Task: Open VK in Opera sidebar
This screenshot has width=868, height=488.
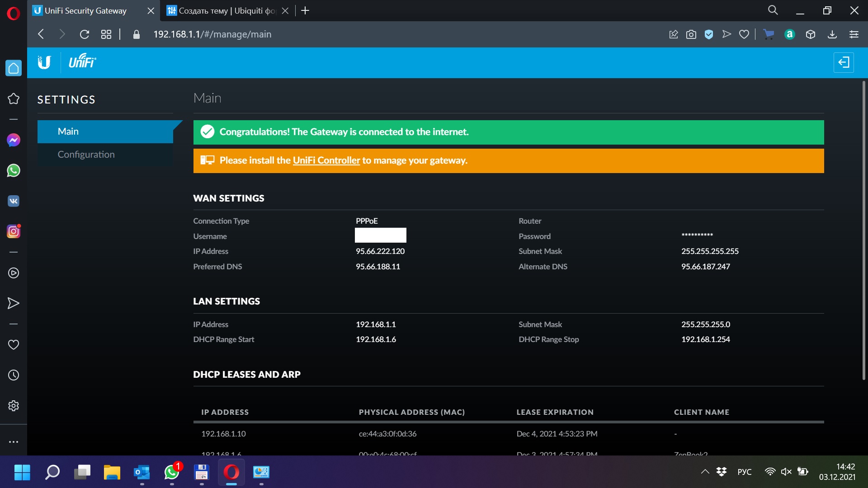Action: [x=14, y=201]
